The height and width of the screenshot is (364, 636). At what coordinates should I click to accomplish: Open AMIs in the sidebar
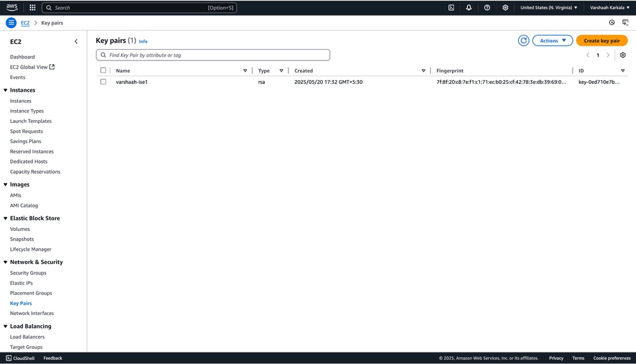pyautogui.click(x=15, y=195)
